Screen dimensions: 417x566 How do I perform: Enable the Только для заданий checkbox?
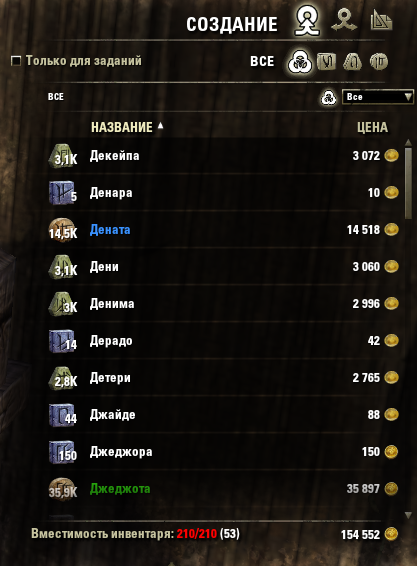point(16,61)
